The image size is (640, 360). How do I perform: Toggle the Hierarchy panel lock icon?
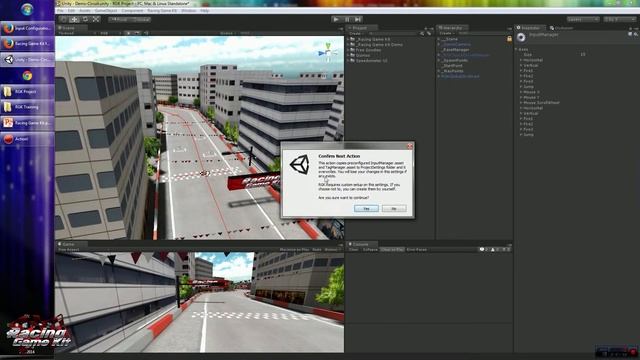pyautogui.click(x=509, y=39)
